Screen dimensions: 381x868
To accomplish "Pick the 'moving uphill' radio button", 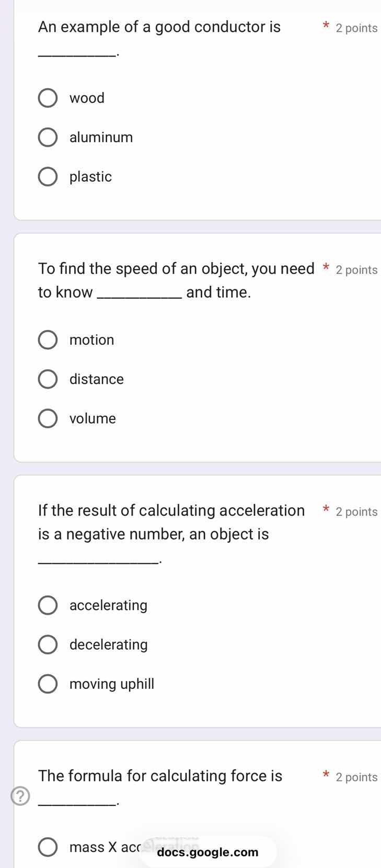I will (x=48, y=684).
